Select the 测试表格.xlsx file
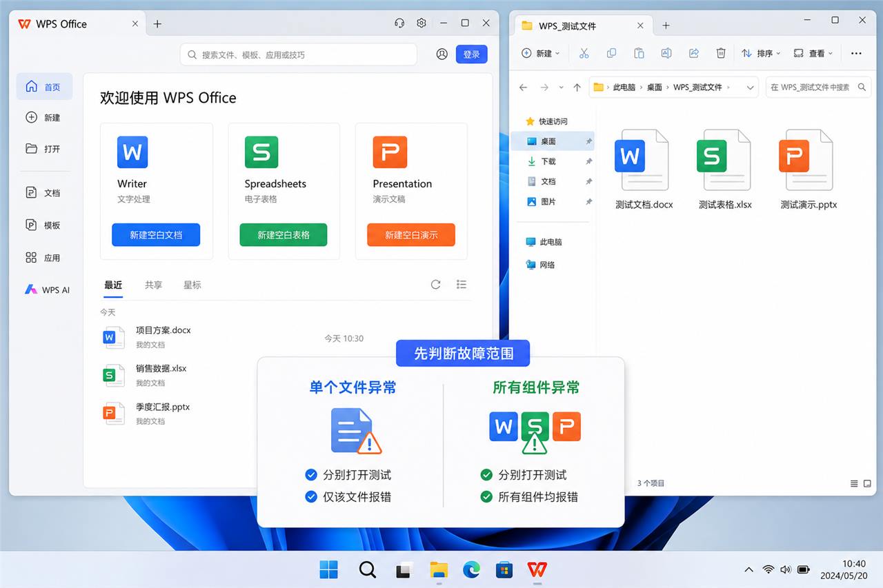Screen dimensions: 883x588 pyautogui.click(x=725, y=170)
